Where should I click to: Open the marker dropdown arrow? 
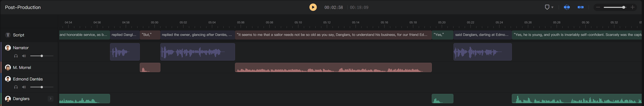[552, 8]
